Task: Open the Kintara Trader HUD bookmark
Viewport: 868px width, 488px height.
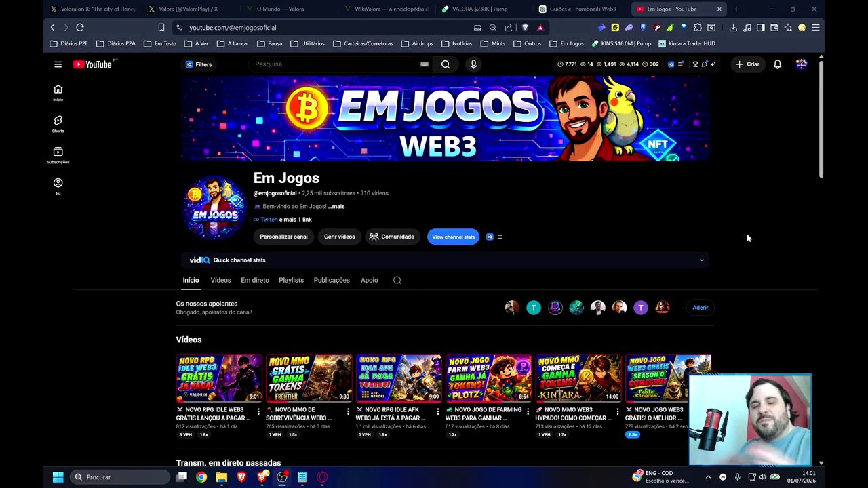Action: point(686,43)
